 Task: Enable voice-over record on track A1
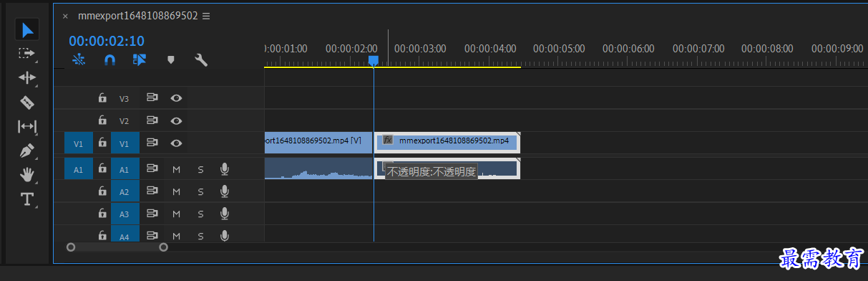click(224, 170)
